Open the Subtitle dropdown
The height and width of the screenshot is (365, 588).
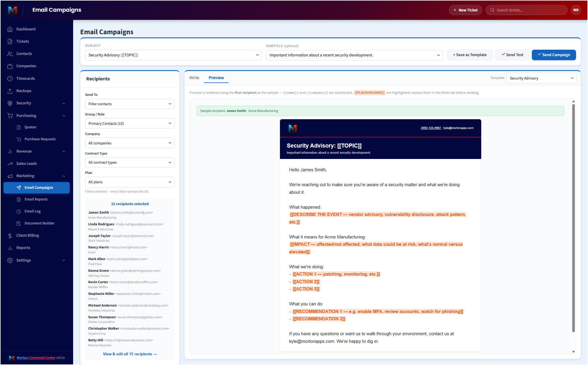point(355,55)
